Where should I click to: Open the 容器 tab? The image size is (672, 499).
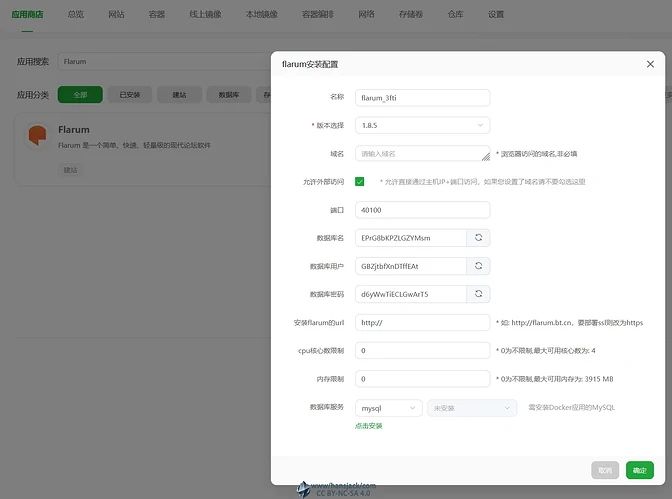pos(157,15)
